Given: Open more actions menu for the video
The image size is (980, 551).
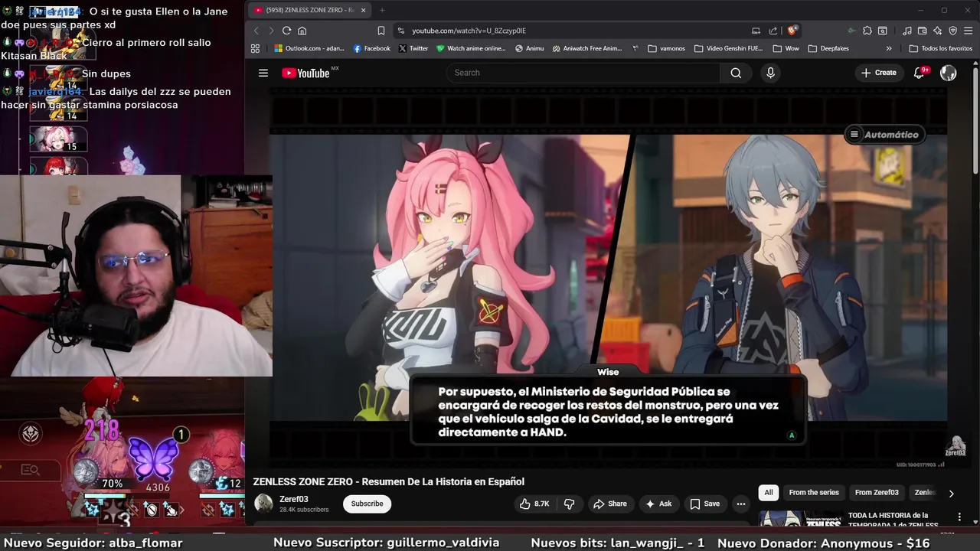Looking at the screenshot, I should tap(740, 504).
